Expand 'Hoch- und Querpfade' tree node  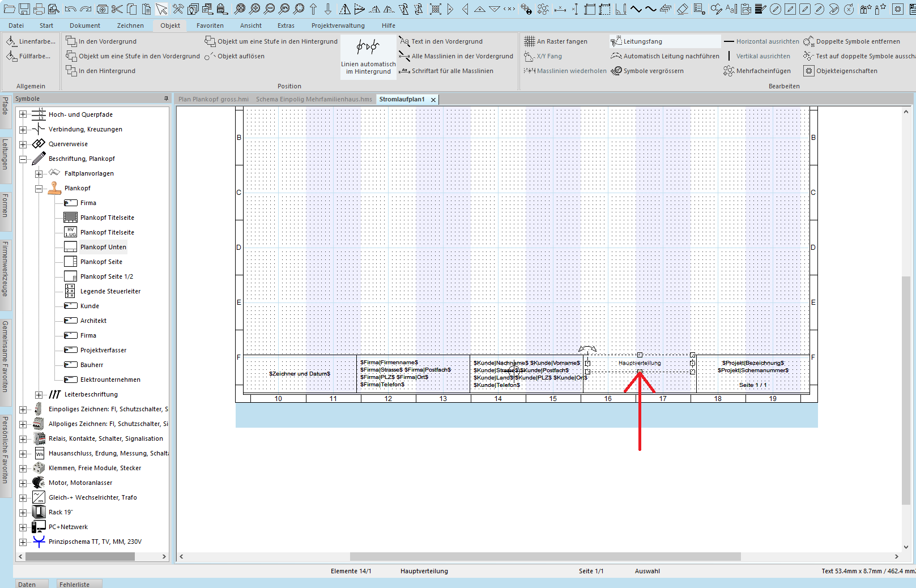click(23, 114)
